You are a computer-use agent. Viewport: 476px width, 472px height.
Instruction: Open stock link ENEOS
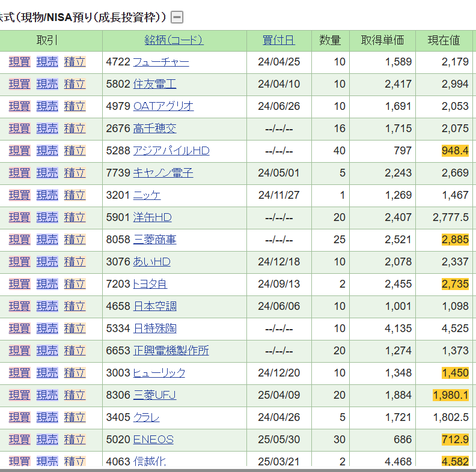pyautogui.click(x=153, y=440)
